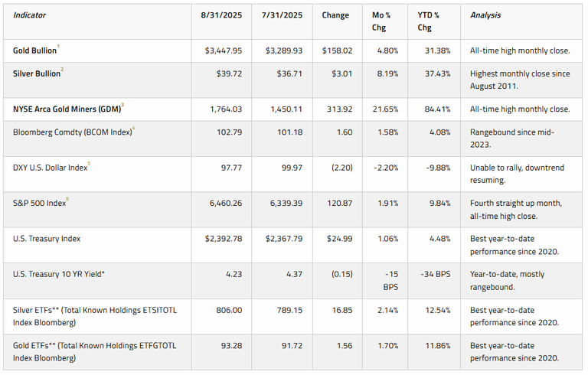Click the U.S. Treasury Index row label

[47, 239]
